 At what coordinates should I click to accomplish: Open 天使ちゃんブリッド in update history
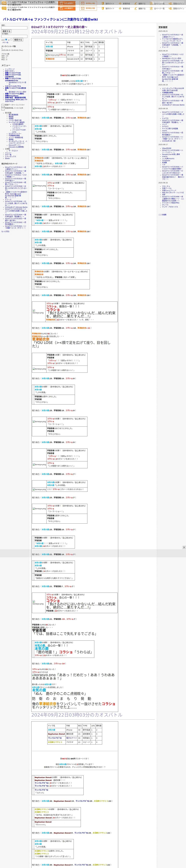pos(169,190)
